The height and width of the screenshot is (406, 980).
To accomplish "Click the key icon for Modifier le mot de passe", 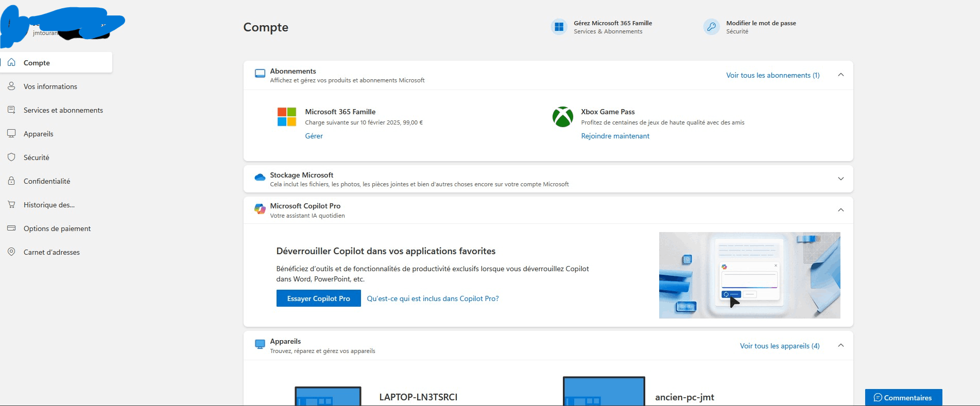I will click(x=711, y=27).
